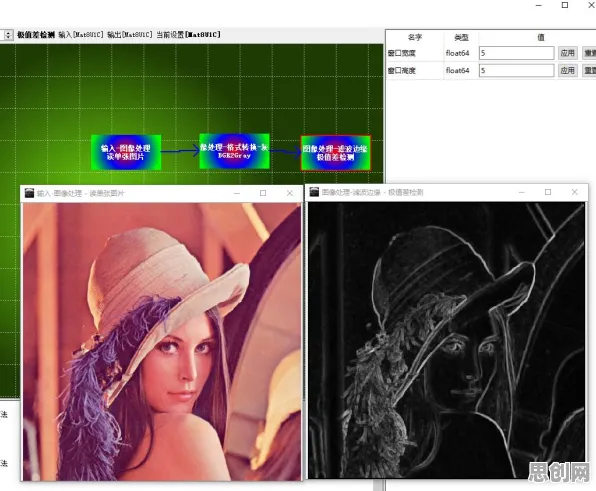The image size is (596, 491).
Task: Close the 极值差检测 result window
Action: coord(574,192)
